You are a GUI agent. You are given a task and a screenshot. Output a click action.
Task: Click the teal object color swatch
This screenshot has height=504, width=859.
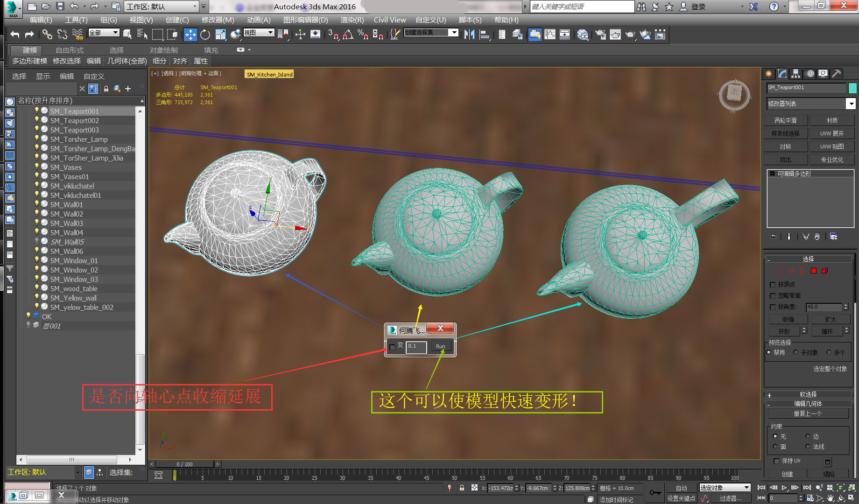tap(852, 88)
